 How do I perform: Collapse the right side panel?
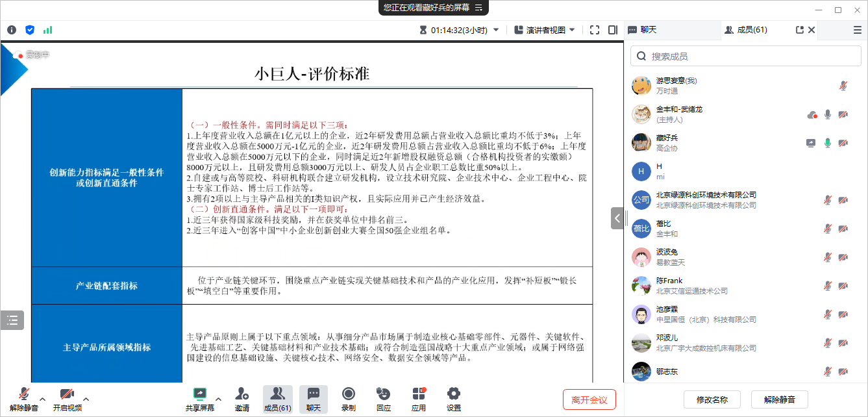point(617,218)
